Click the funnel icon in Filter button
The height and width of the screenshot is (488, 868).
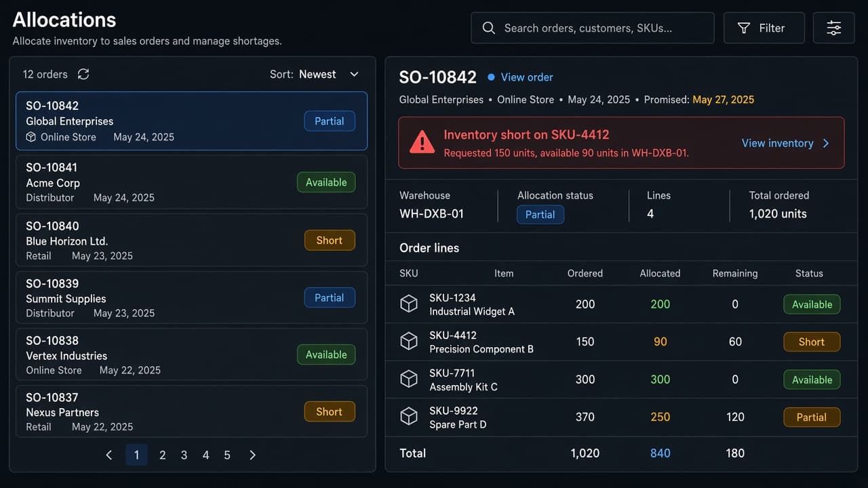pyautogui.click(x=744, y=28)
